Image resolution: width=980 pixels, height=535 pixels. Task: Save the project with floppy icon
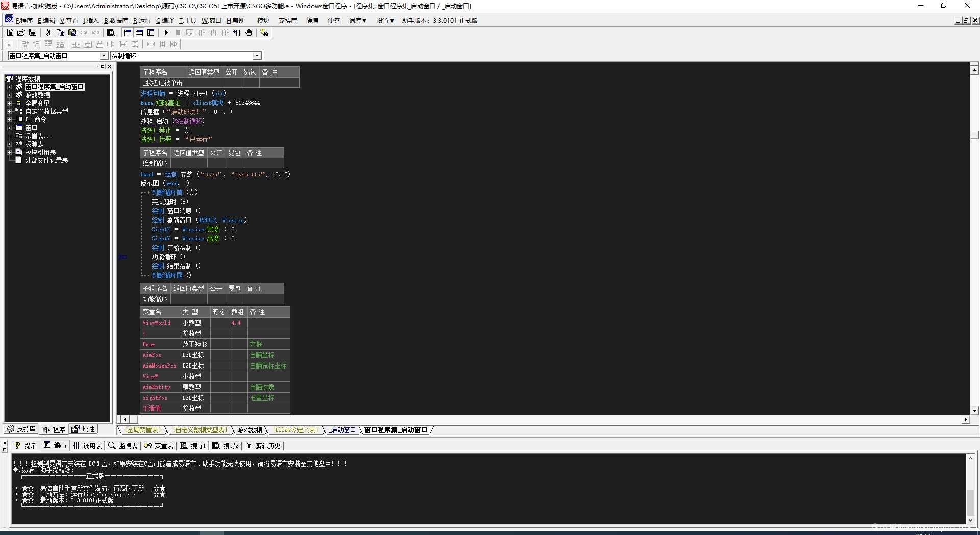click(x=33, y=33)
